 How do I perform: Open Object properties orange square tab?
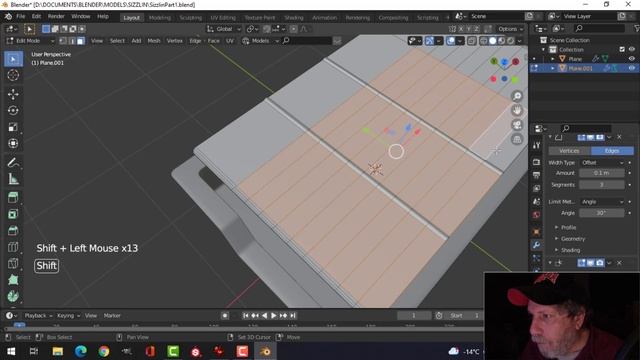pyautogui.click(x=536, y=232)
